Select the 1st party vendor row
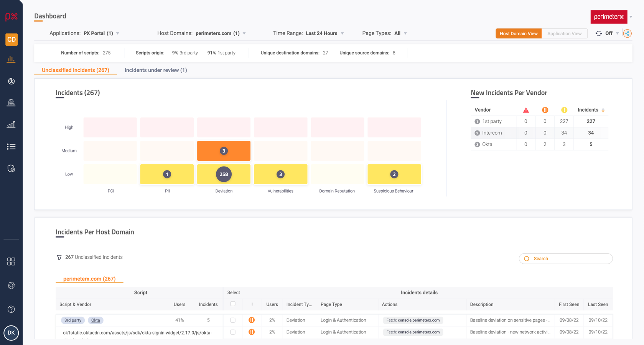The height and width of the screenshot is (345, 644). coord(539,121)
